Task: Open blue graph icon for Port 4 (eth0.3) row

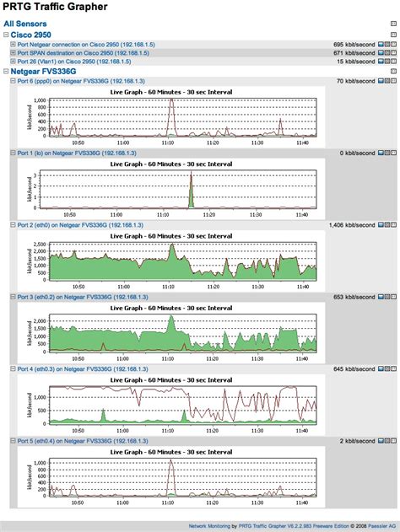Action: coord(381,368)
